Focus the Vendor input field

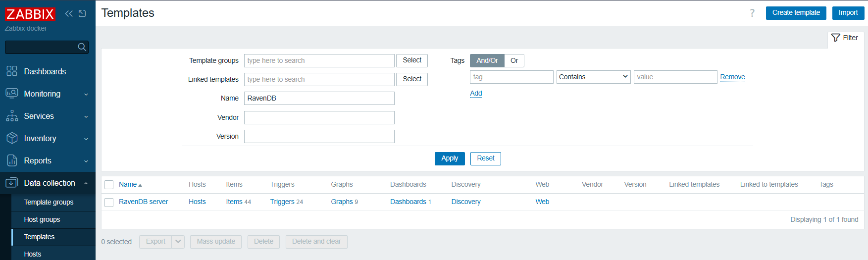(319, 117)
